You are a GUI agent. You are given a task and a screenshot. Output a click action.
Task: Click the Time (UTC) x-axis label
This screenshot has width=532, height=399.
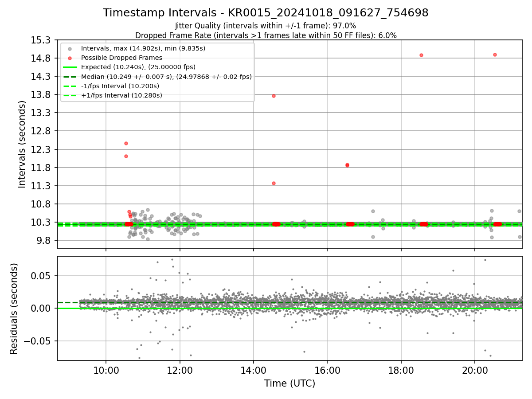click(x=289, y=383)
